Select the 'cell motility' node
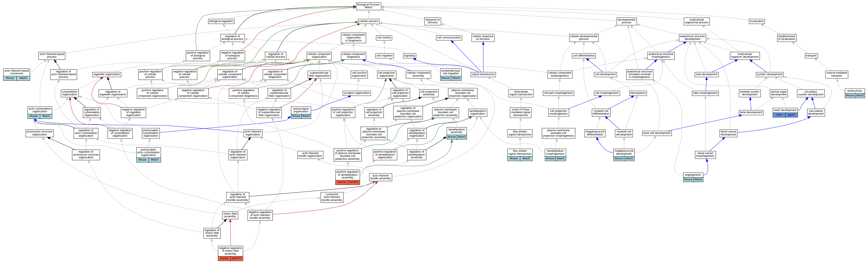Screen dimensions: 868x263 pyautogui.click(x=384, y=38)
